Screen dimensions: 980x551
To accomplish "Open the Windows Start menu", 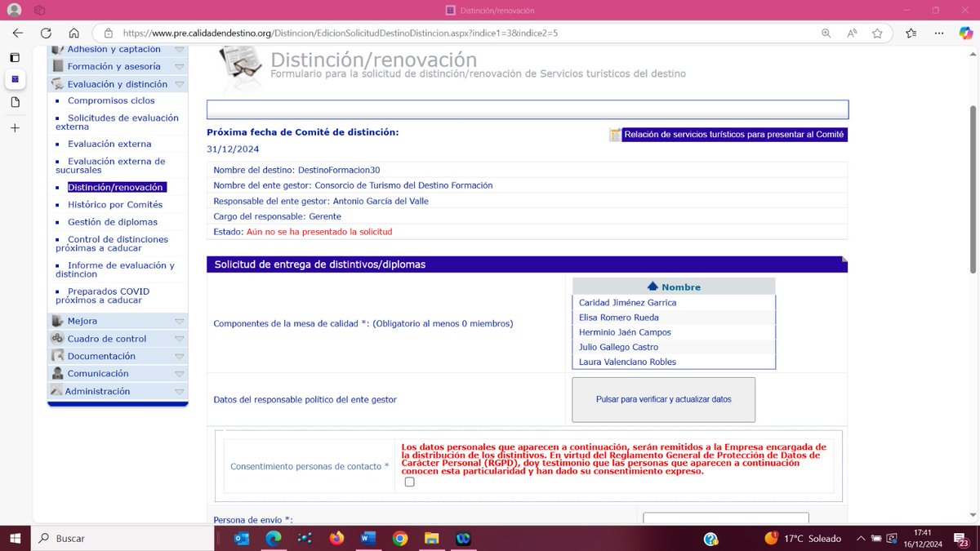I will (16, 539).
